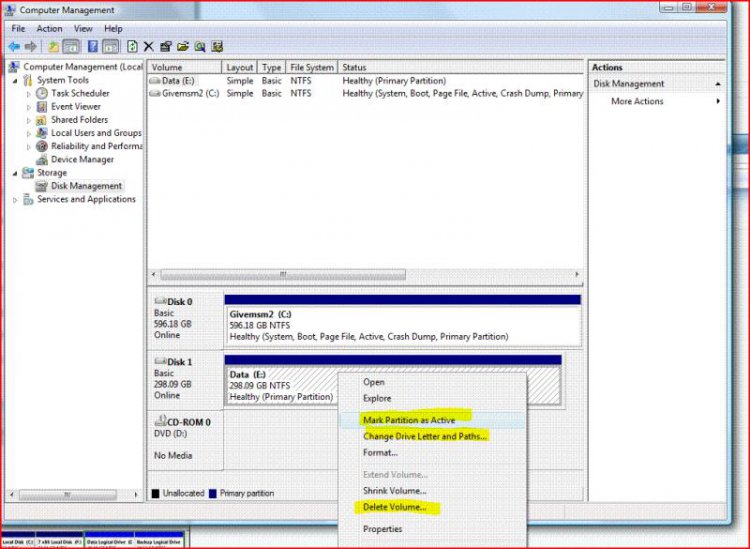Click the Delete X toolbar icon
Viewport: 750px width, 549px height.
(149, 46)
